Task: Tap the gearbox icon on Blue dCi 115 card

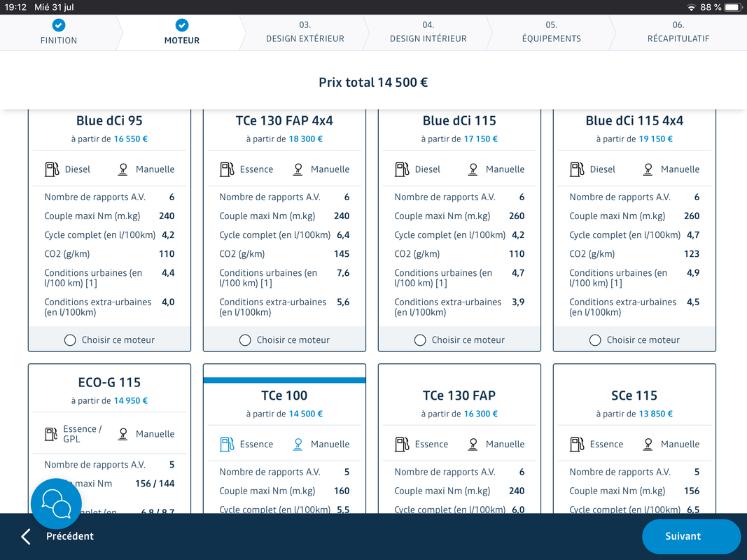Action: click(473, 169)
